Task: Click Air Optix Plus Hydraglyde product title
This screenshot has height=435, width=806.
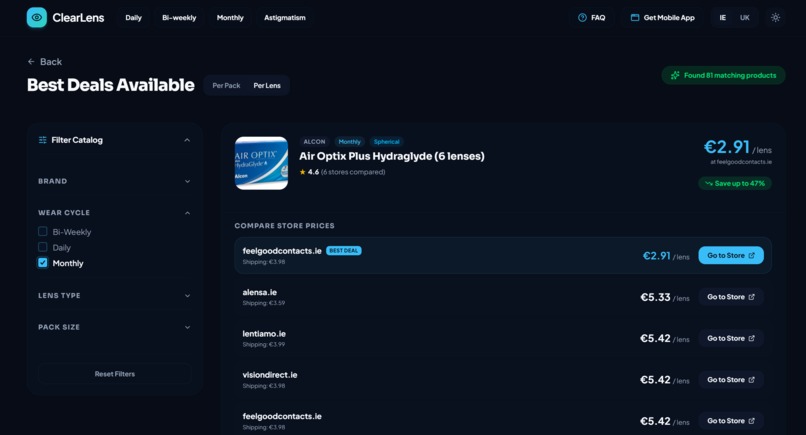Action: pyautogui.click(x=392, y=156)
